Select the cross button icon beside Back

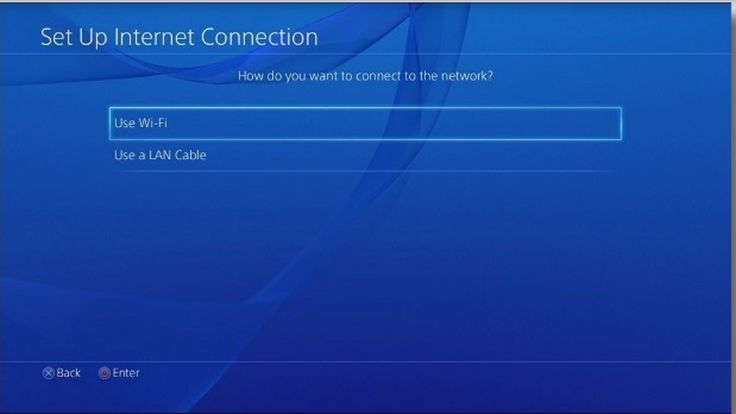(48, 373)
